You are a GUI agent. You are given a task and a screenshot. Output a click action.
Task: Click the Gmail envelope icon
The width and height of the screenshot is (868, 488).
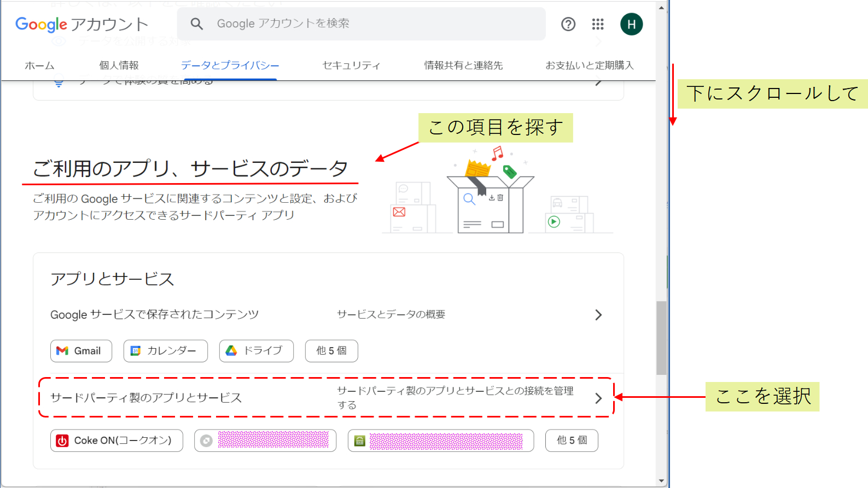pos(62,351)
